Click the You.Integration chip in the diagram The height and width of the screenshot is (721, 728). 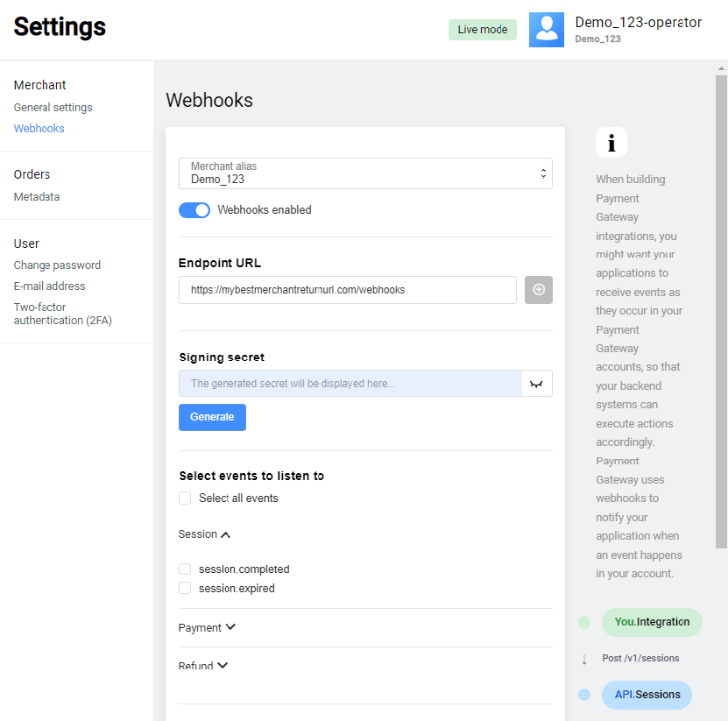tap(652, 622)
